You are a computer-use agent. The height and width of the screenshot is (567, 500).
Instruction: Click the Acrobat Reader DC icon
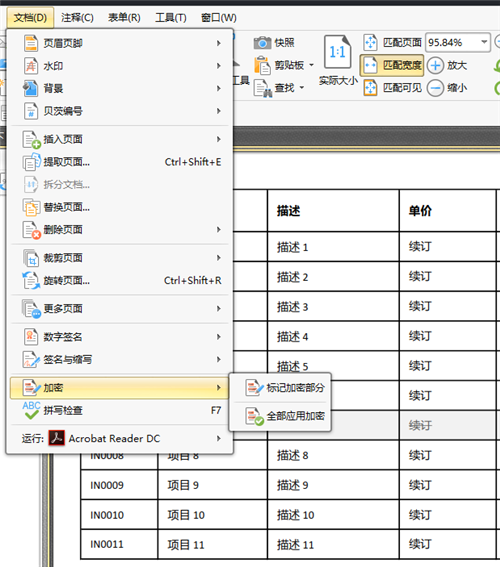point(57,439)
